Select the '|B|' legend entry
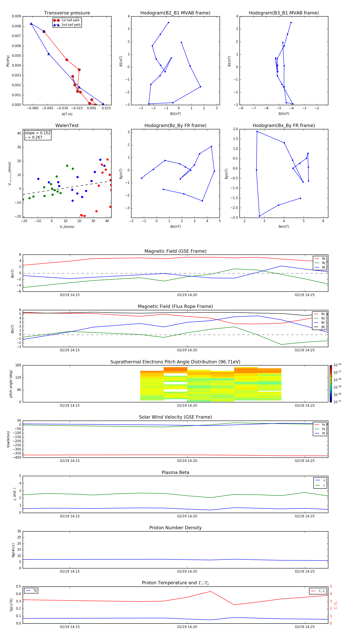Viewport: 351px width, 644px height. (320, 327)
